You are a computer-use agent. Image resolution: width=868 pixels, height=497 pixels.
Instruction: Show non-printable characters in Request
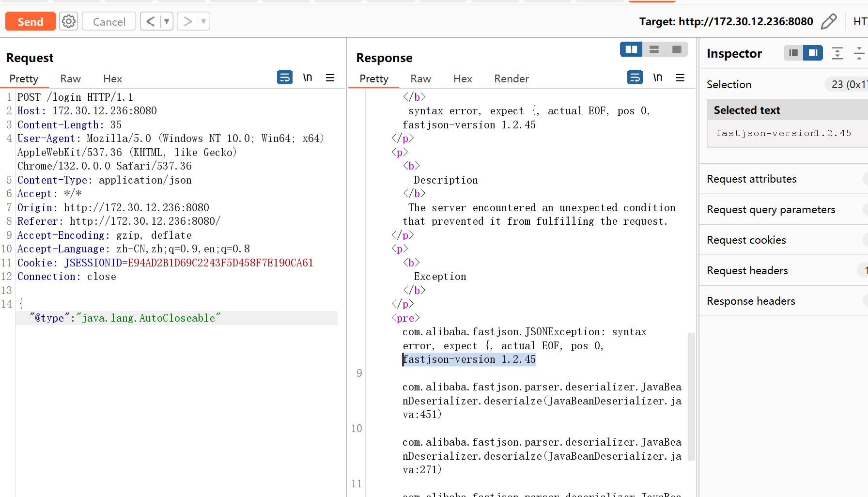click(x=308, y=78)
